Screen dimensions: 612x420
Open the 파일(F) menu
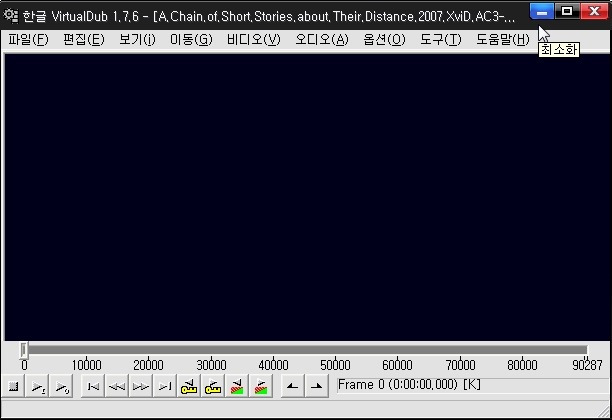click(x=28, y=39)
